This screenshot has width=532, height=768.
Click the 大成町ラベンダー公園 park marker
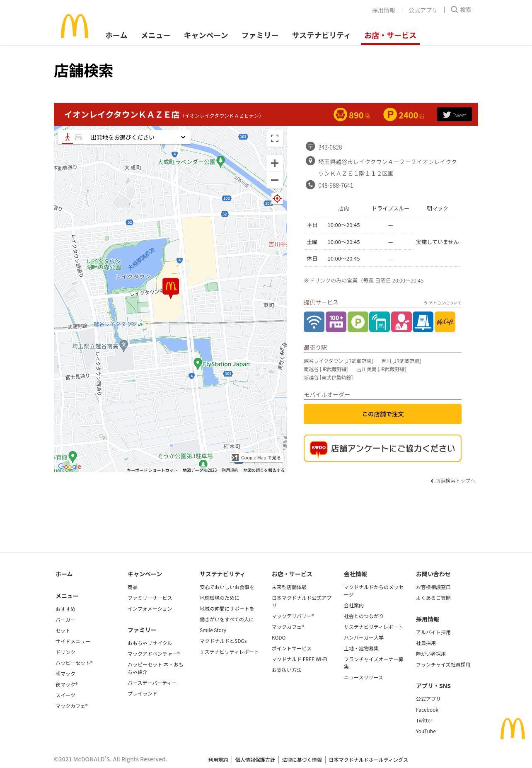tap(221, 161)
